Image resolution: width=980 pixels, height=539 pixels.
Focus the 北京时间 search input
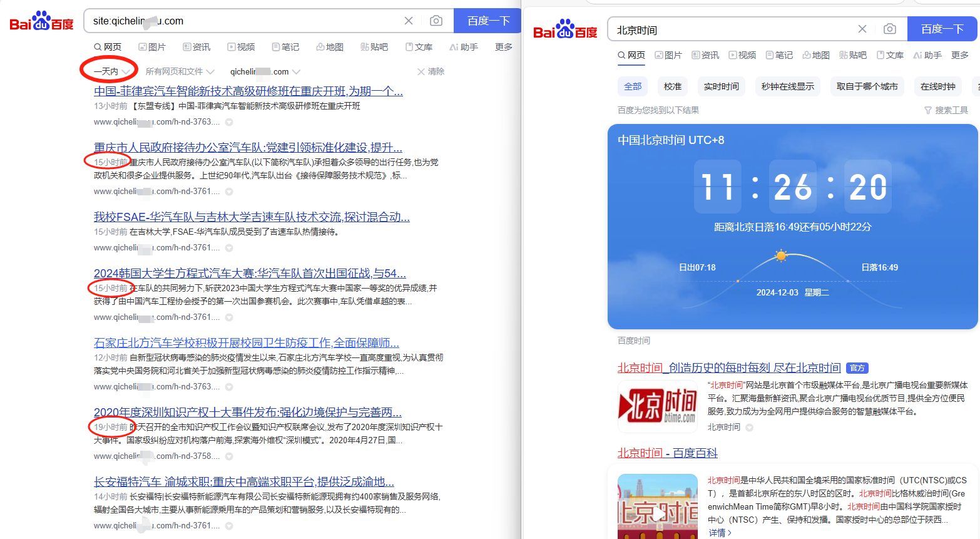[732, 29]
